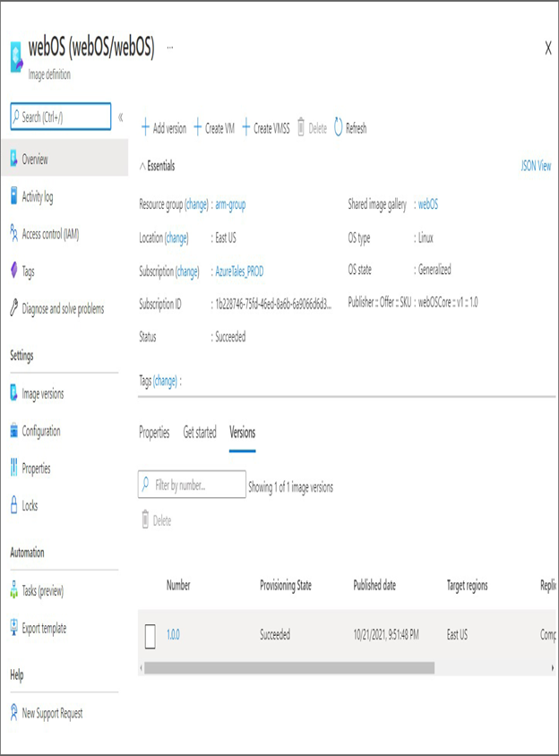Click the 10/21/2021 published date cell
This screenshot has width=559, height=756.
point(386,635)
